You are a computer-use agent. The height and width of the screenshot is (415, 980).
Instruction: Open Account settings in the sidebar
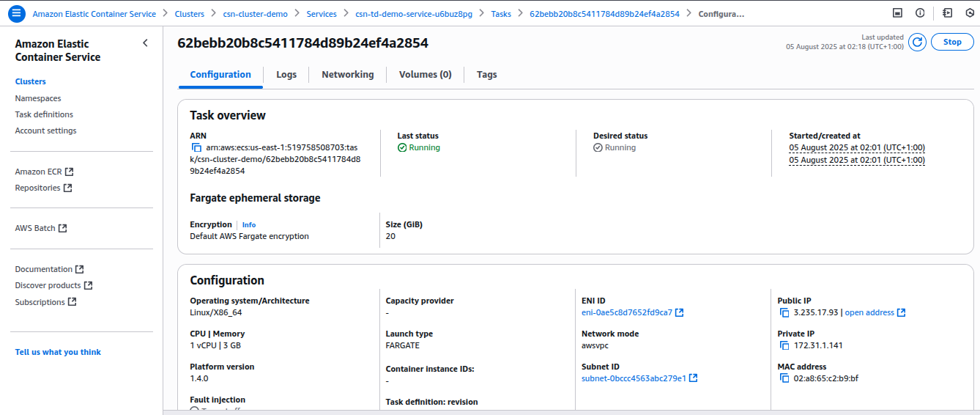(45, 131)
